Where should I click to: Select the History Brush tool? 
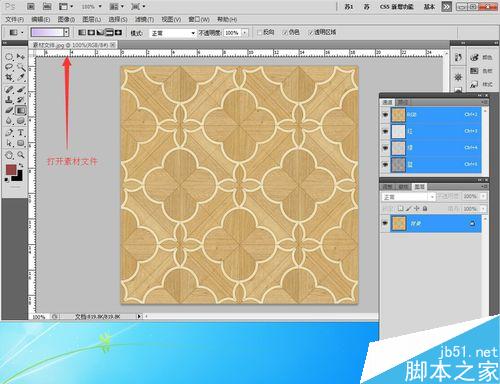21,100
